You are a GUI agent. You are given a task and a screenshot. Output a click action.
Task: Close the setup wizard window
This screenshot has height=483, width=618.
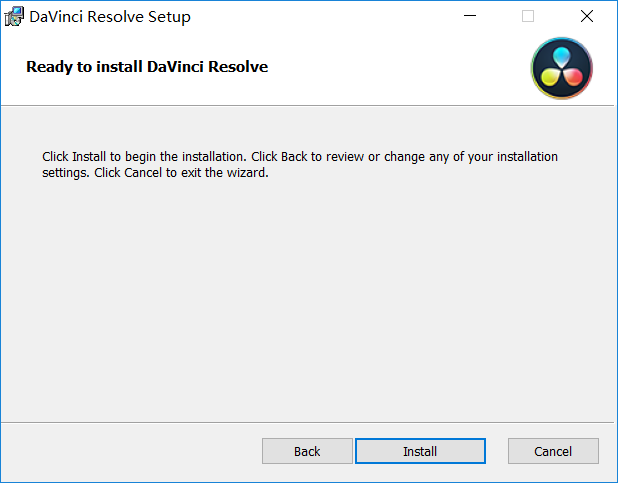(587, 17)
